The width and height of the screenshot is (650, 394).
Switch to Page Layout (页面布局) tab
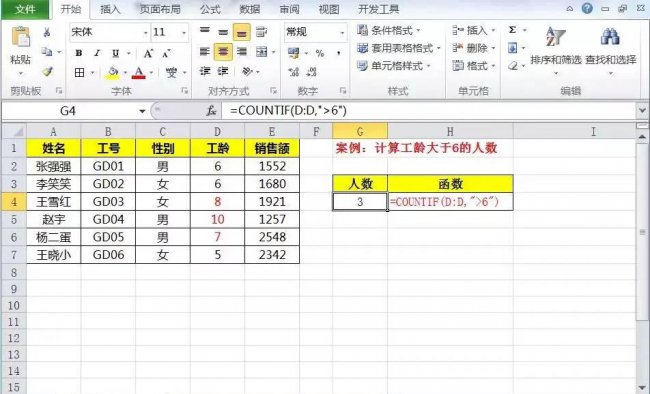coord(160,9)
